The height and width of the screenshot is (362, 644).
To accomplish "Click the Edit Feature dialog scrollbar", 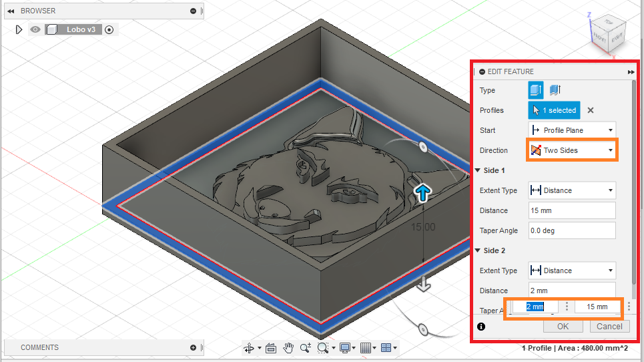I will 634,184.
